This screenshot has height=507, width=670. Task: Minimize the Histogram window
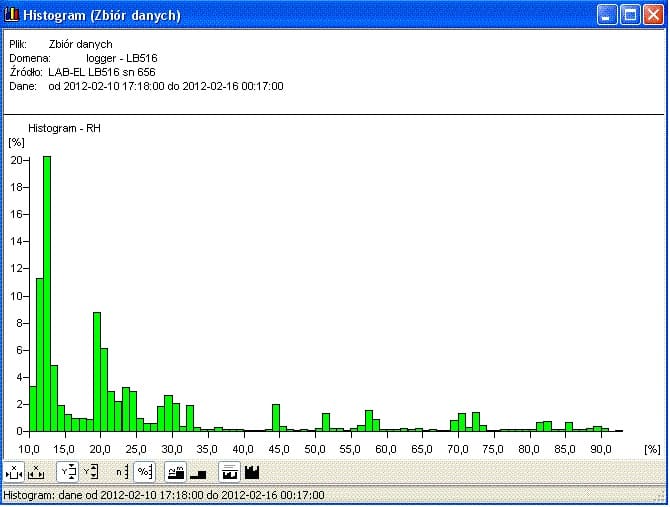607,15
